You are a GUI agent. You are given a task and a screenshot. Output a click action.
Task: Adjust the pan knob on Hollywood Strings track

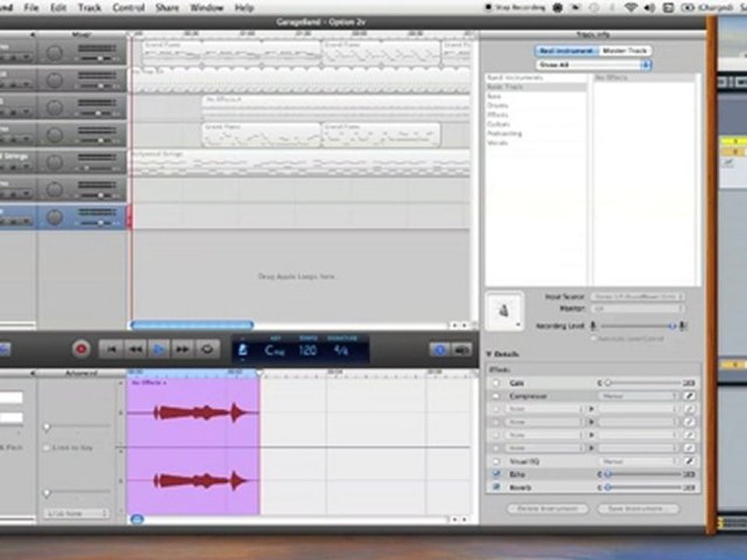point(54,163)
